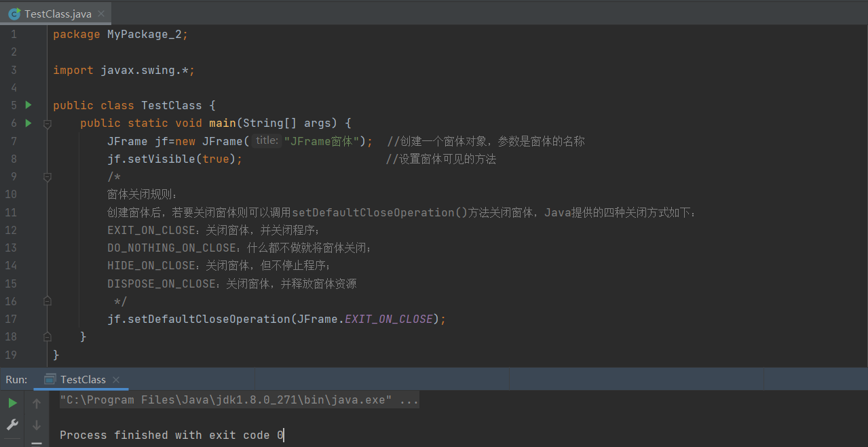Click the Java class icon on the TestClass.java tab
The image size is (868, 447).
[14, 14]
